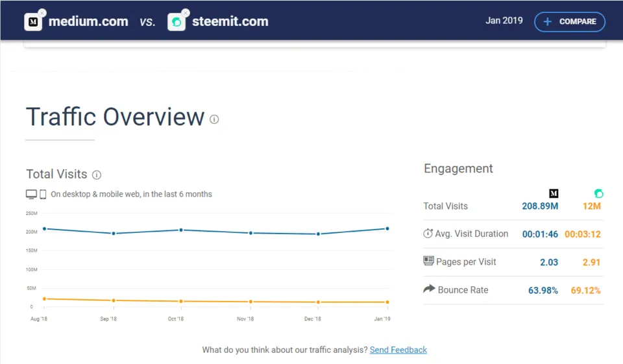This screenshot has height=364, width=623.
Task: Click the 250M y-axis label
Action: 31,213
